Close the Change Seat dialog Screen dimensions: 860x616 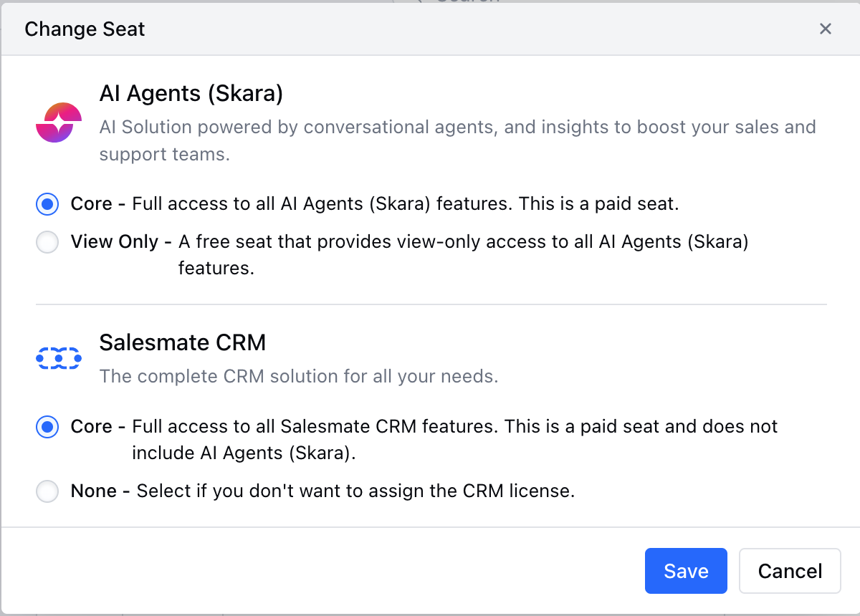pyautogui.click(x=826, y=29)
